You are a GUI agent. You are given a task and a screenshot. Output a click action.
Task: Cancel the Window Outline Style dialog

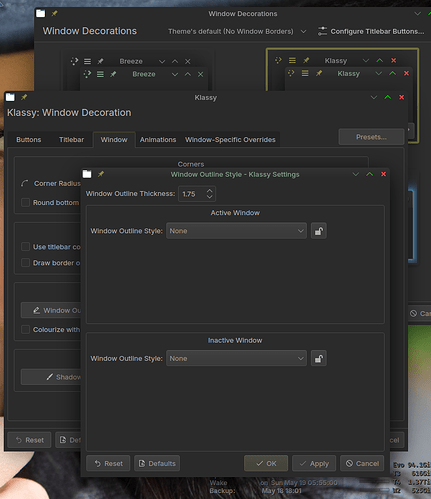coord(362,463)
